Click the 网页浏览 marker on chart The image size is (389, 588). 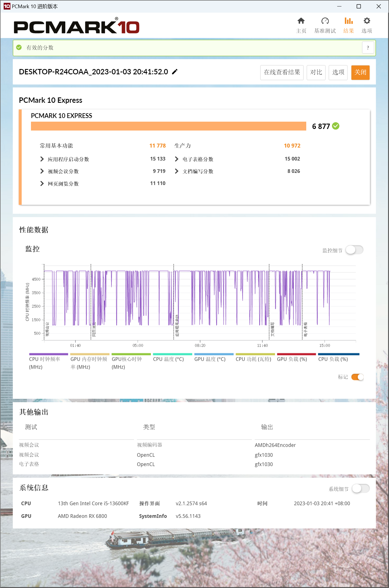pos(94,329)
